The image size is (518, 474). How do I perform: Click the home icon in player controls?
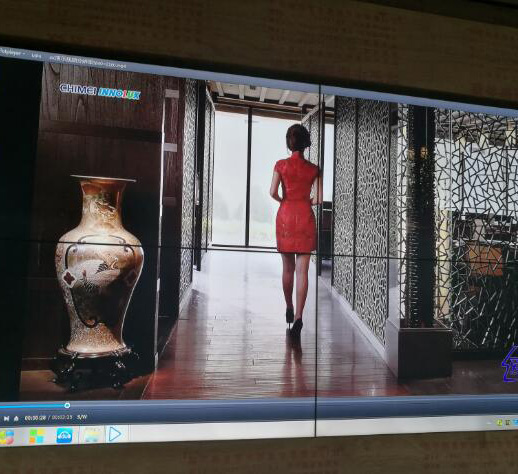click(16, 418)
